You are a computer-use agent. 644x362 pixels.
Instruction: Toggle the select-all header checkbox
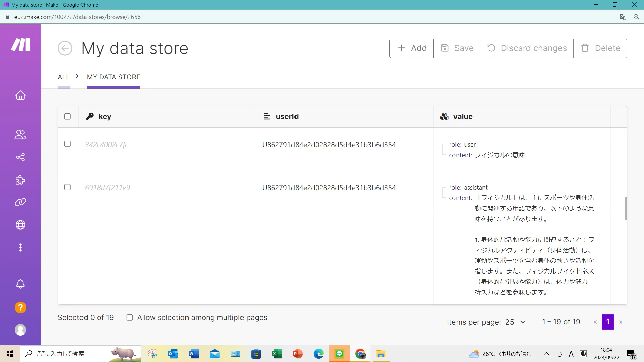click(x=67, y=116)
